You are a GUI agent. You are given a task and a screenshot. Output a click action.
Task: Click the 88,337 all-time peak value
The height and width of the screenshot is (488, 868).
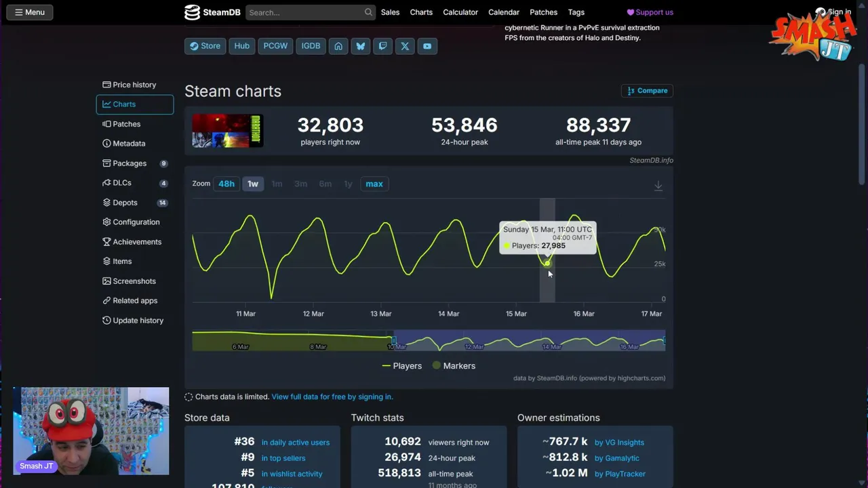[x=598, y=125]
